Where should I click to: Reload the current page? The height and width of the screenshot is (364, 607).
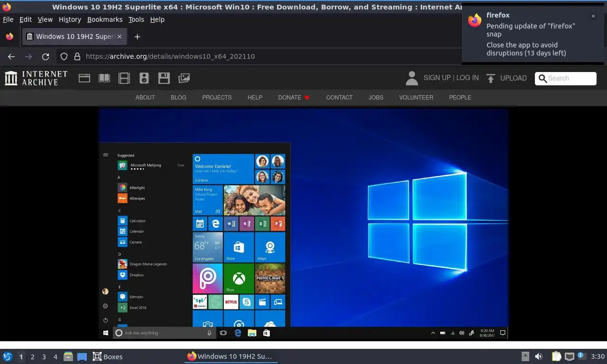(x=46, y=56)
